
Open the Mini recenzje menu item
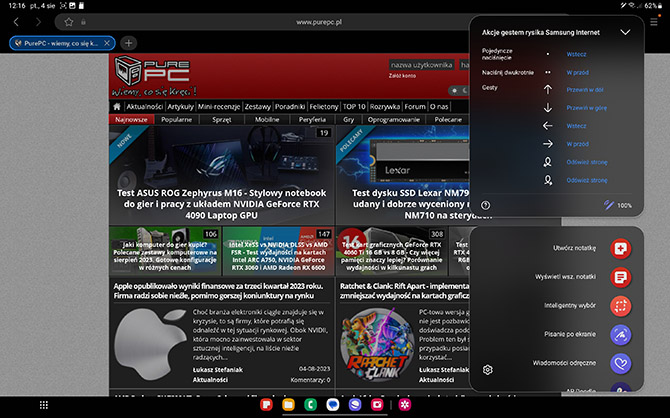219,106
